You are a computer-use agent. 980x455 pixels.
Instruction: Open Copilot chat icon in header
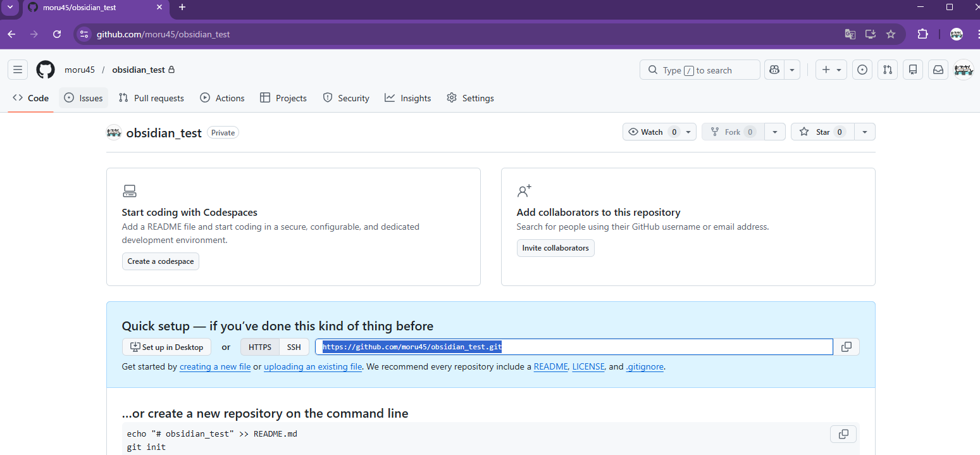tap(774, 70)
